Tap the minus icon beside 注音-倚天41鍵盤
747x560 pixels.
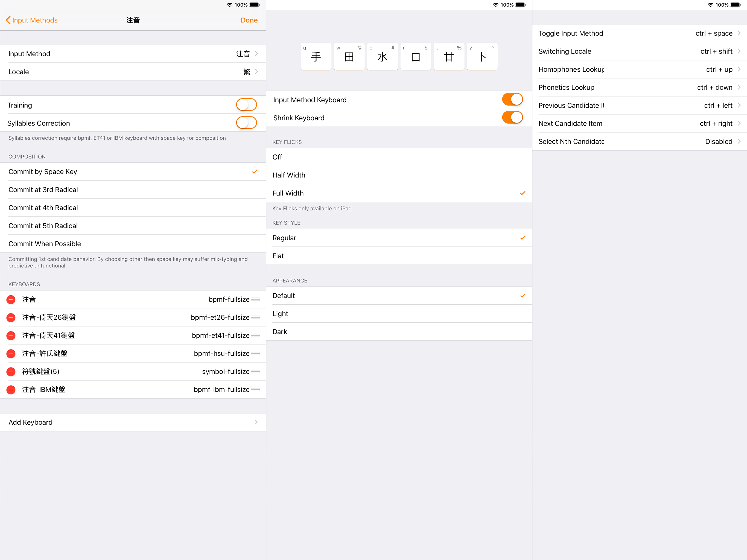tap(11, 336)
